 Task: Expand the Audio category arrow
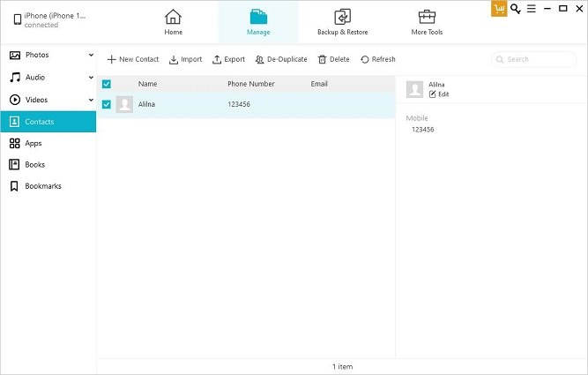91,78
